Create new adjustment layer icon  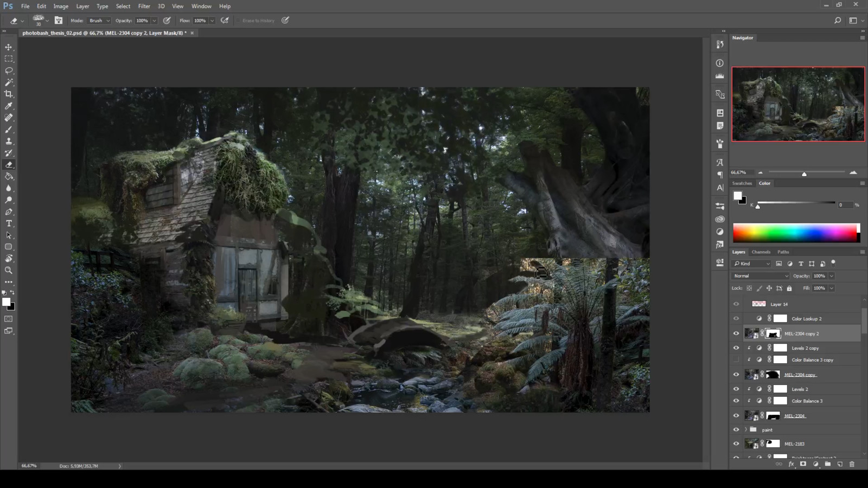(815, 464)
